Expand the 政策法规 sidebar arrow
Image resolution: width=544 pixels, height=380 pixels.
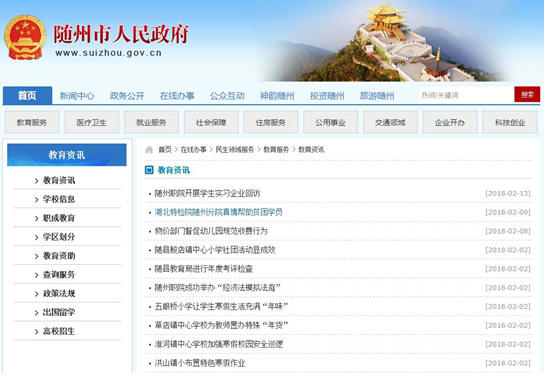36,294
